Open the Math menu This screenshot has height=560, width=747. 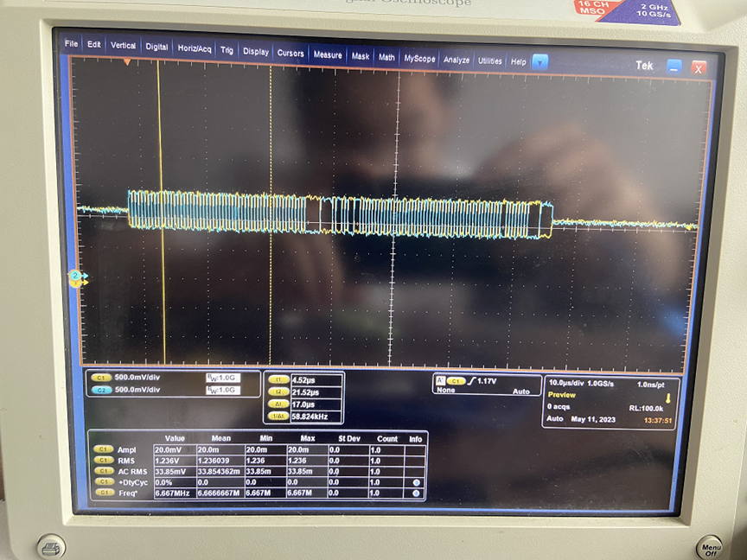386,57
